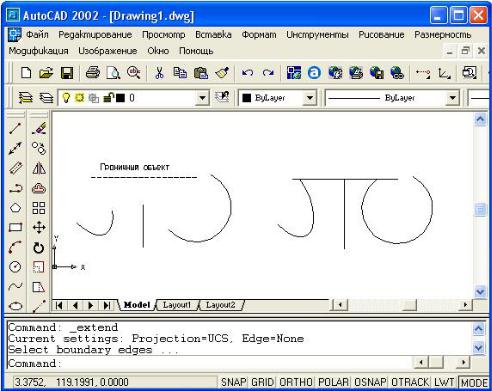This screenshot has width=492, height=391.
Task: Open AutoCAD Today icon
Action: tap(294, 73)
